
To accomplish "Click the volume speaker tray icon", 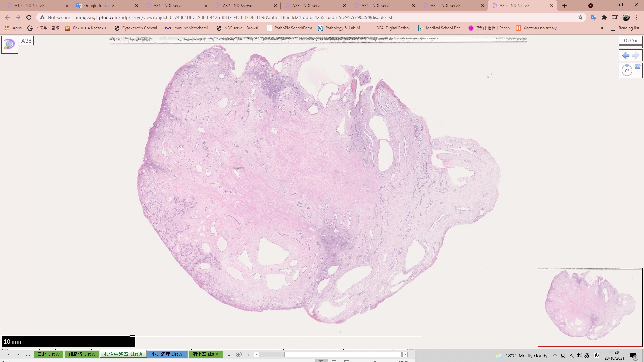I will 579,355.
